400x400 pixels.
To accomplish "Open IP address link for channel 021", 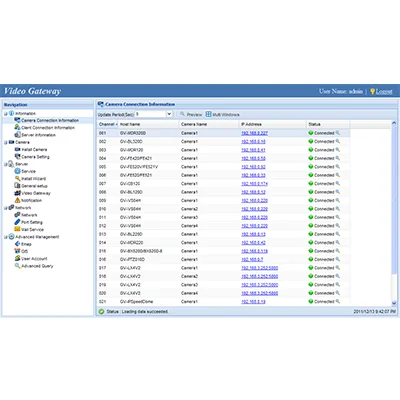I will pyautogui.click(x=253, y=301).
